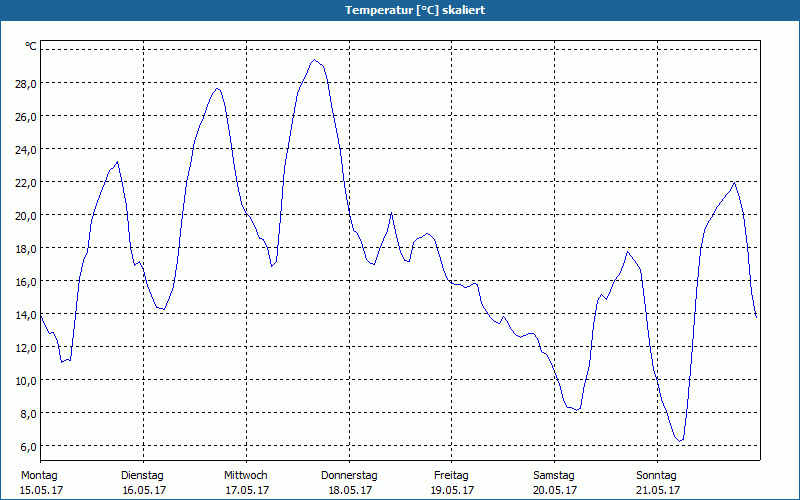800x500 pixels.
Task: Click the Samstag day label
Action: (554, 476)
